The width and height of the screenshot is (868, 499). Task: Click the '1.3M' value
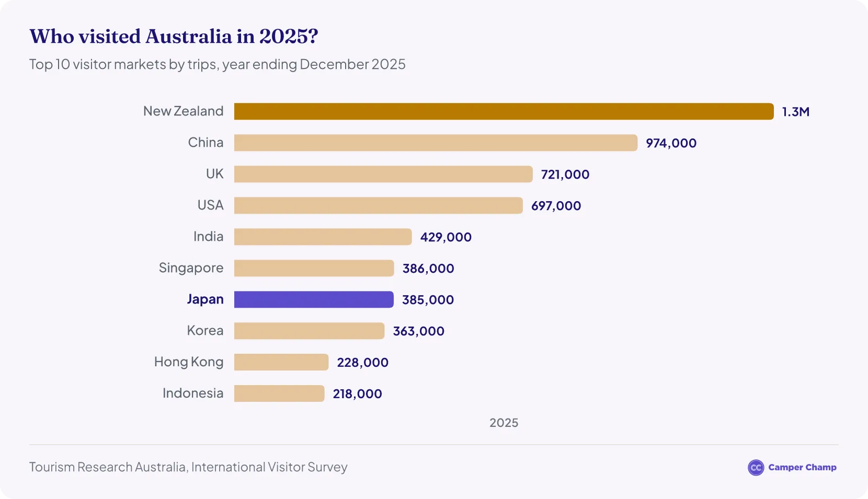[x=796, y=112]
